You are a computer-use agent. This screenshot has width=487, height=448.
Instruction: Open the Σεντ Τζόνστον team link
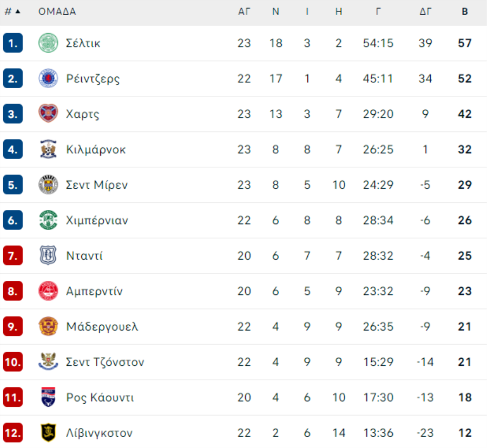coord(105,362)
